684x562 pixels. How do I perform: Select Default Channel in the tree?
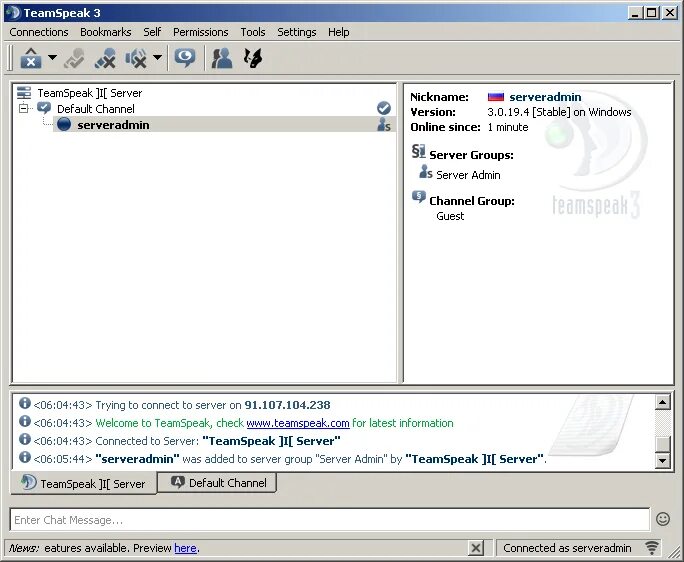click(x=96, y=109)
